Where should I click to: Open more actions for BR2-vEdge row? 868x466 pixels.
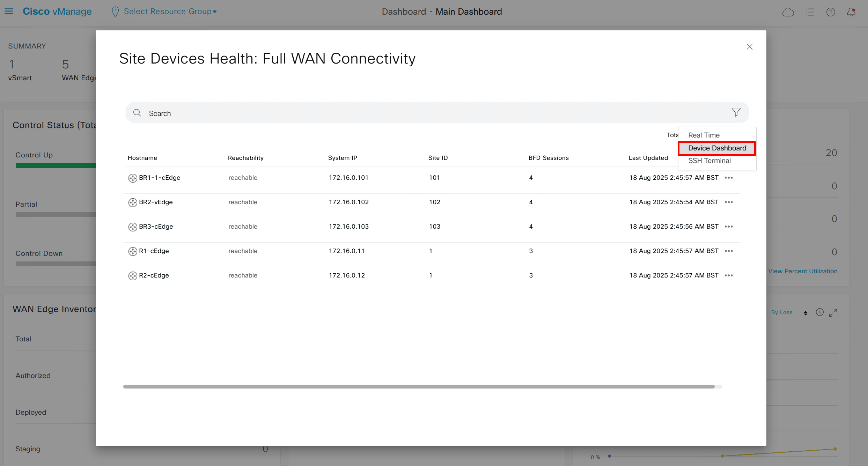(729, 202)
